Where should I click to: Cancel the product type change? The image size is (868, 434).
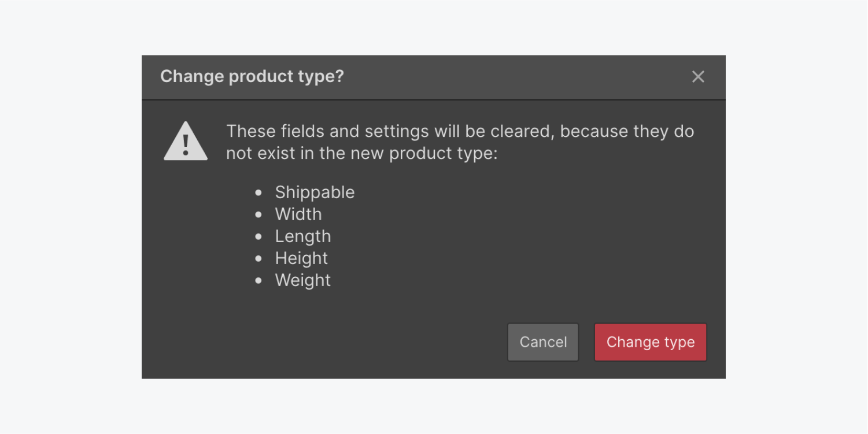pos(543,342)
